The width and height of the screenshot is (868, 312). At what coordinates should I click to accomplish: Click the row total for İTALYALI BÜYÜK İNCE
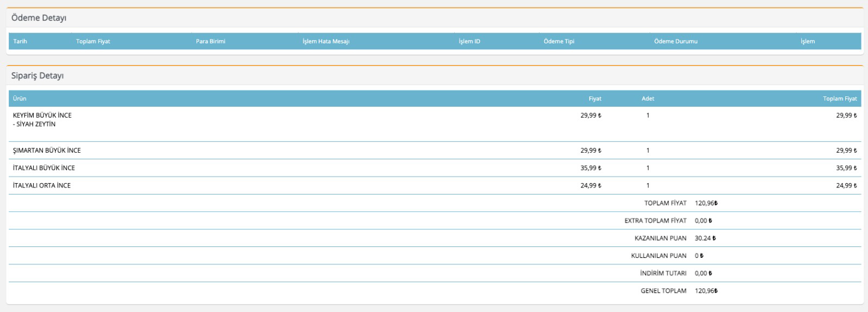[846, 168]
